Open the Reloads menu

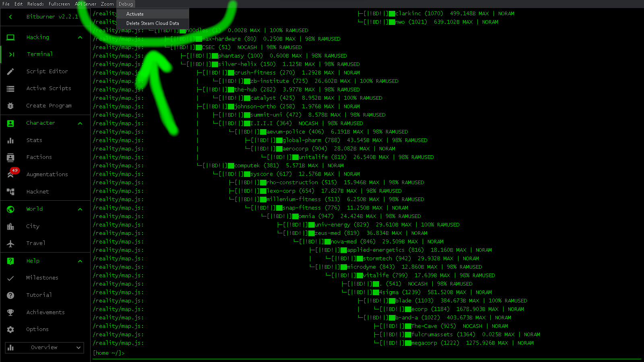point(35,4)
